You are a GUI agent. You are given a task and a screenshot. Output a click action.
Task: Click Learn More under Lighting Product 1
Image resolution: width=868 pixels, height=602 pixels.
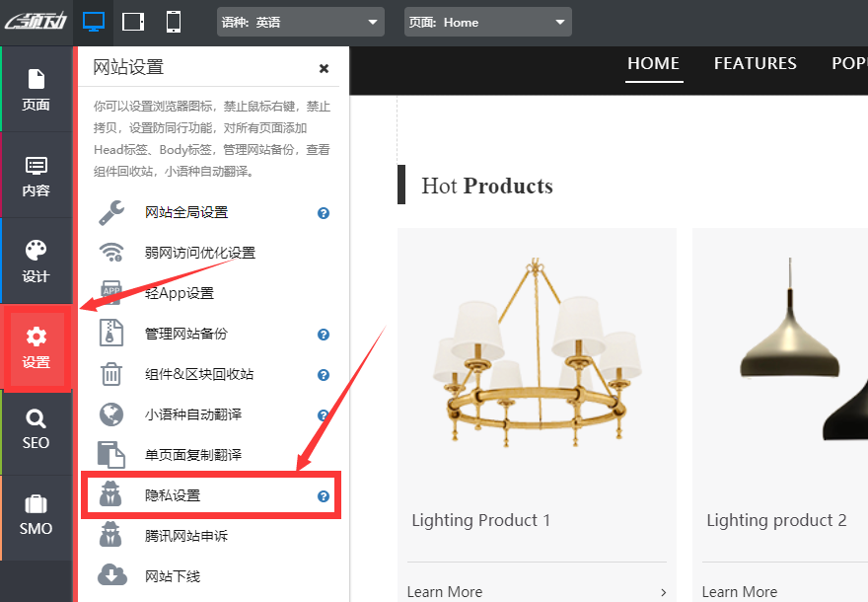[x=445, y=591]
